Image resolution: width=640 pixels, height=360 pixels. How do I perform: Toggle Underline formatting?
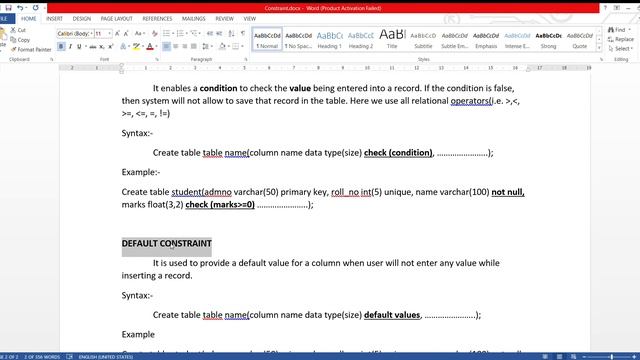coord(79,47)
